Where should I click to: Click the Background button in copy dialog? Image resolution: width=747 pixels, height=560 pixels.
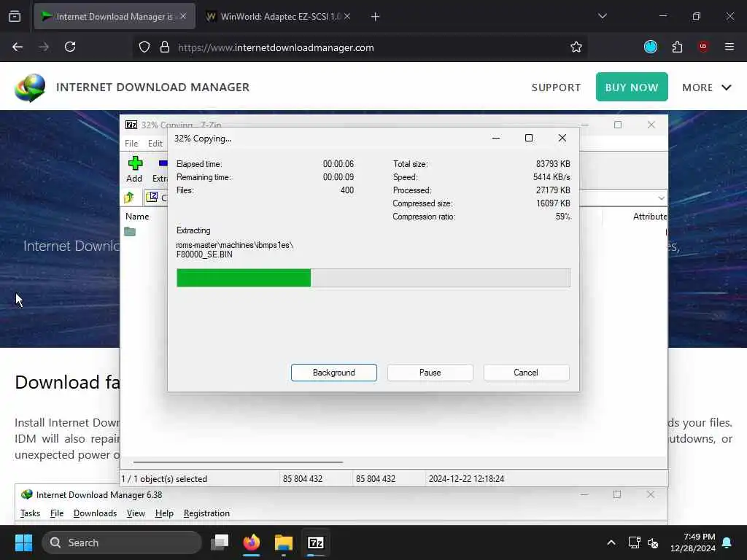point(333,373)
